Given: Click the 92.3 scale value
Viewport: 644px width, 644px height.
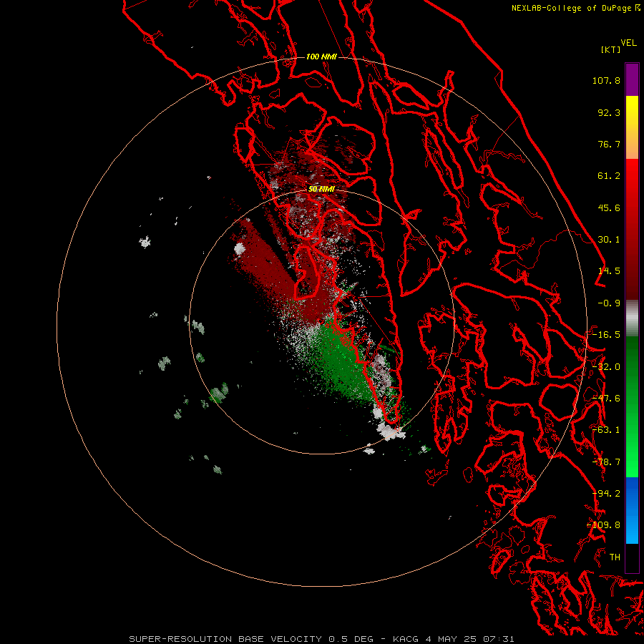Looking at the screenshot, I should click(x=609, y=112).
